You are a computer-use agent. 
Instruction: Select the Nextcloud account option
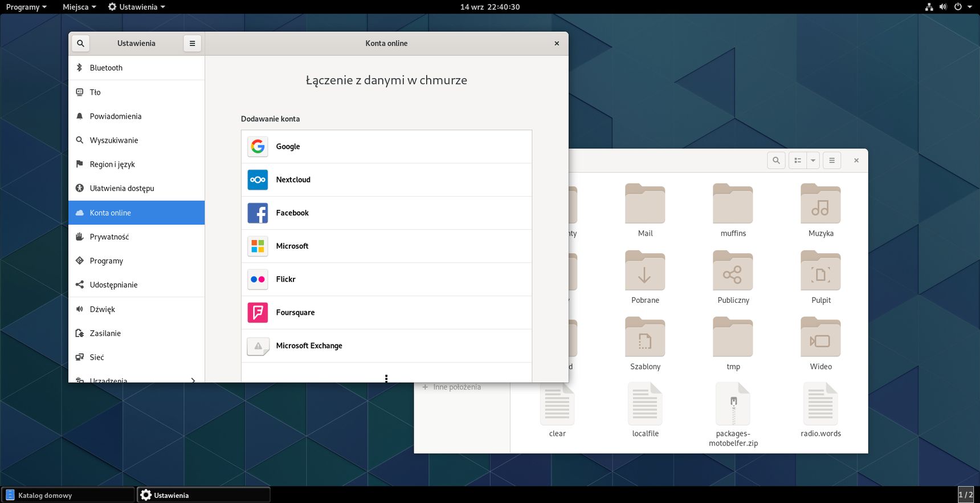coord(386,180)
